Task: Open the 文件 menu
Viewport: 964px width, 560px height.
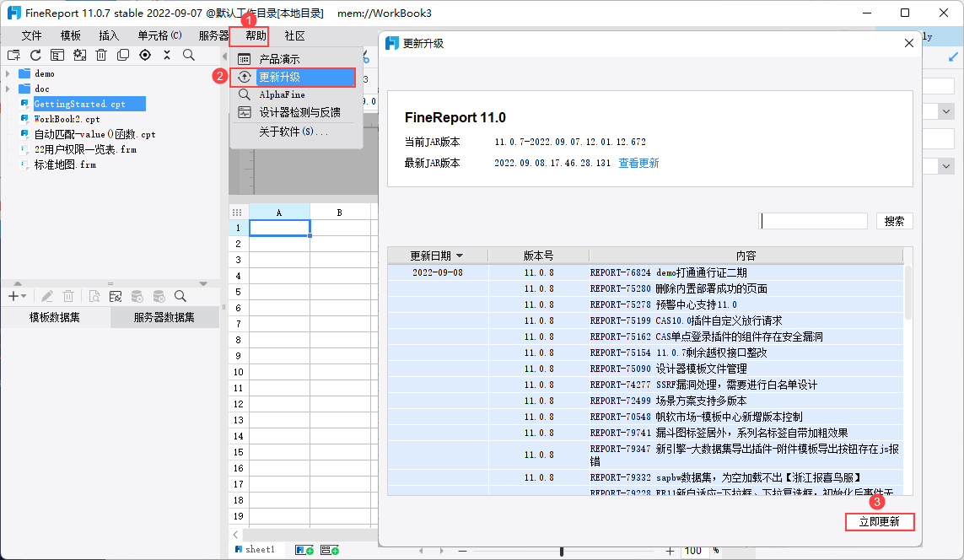Action: point(31,35)
